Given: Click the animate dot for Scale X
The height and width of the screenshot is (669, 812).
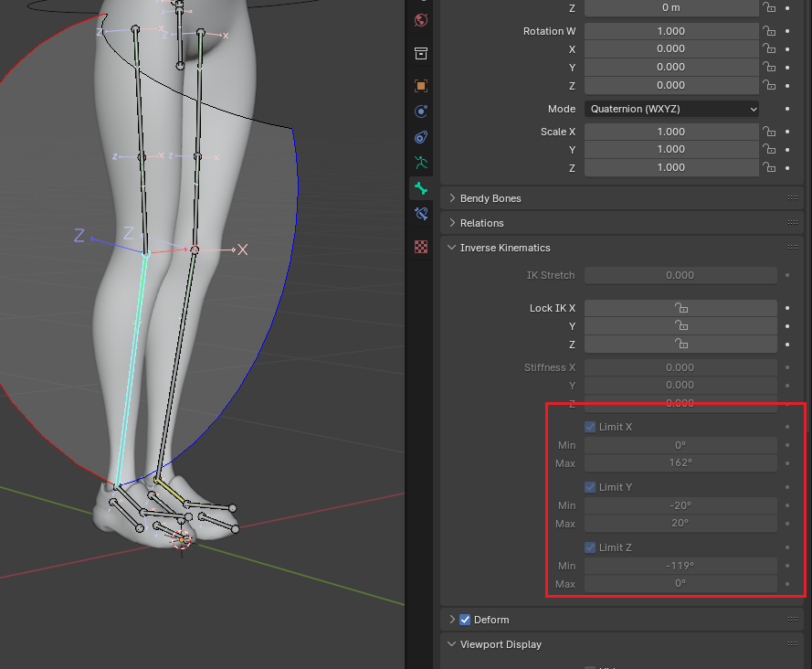Looking at the screenshot, I should [x=787, y=132].
